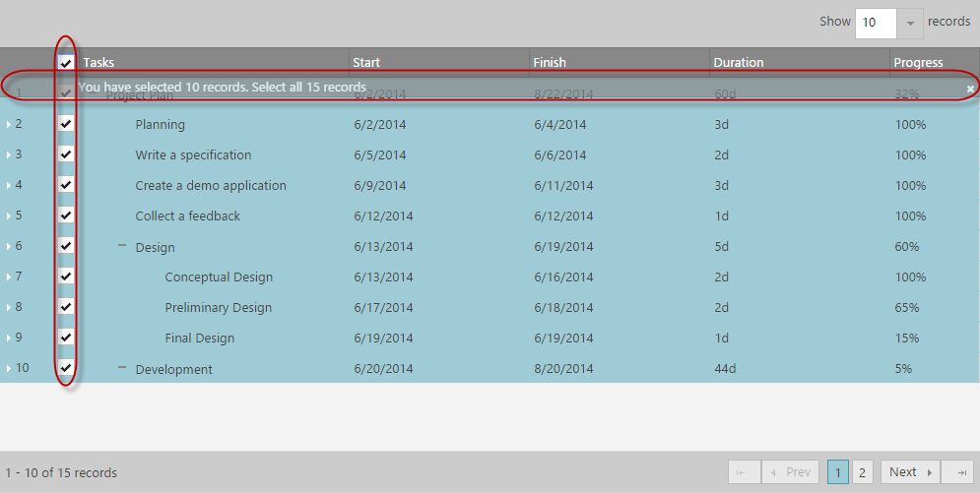
Task: Click the records-per-page input field
Action: 876,23
